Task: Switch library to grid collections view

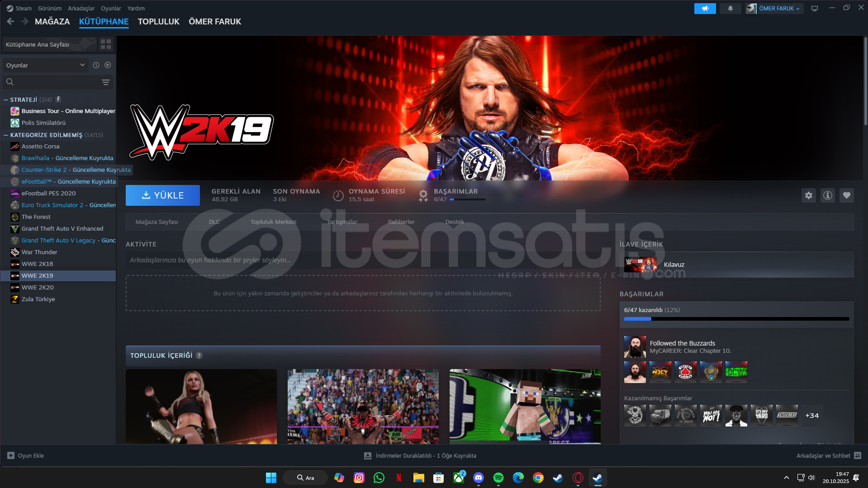Action: (106, 44)
